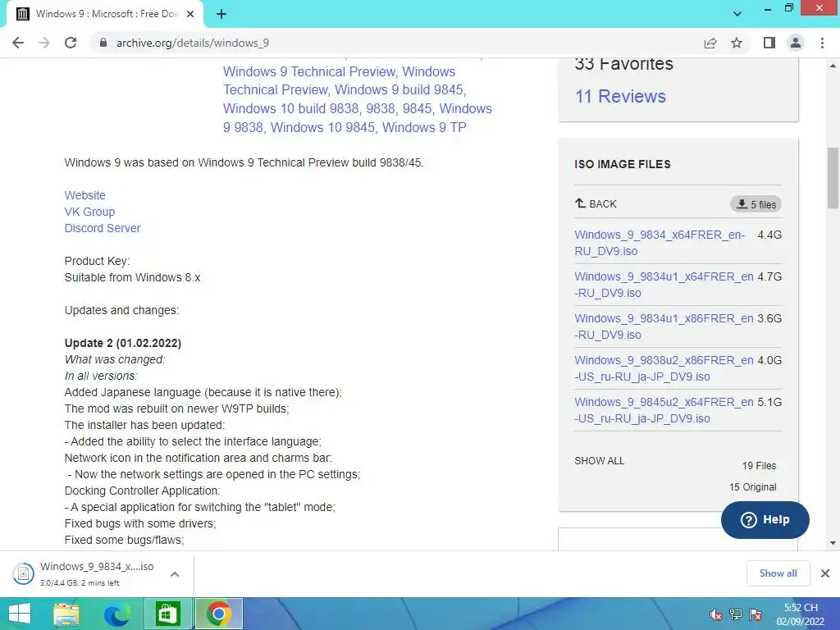Click the 15 Original count
The image size is (840, 630).
[x=752, y=487]
